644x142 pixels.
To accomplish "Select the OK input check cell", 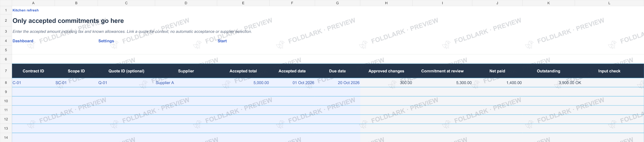I will (609, 83).
